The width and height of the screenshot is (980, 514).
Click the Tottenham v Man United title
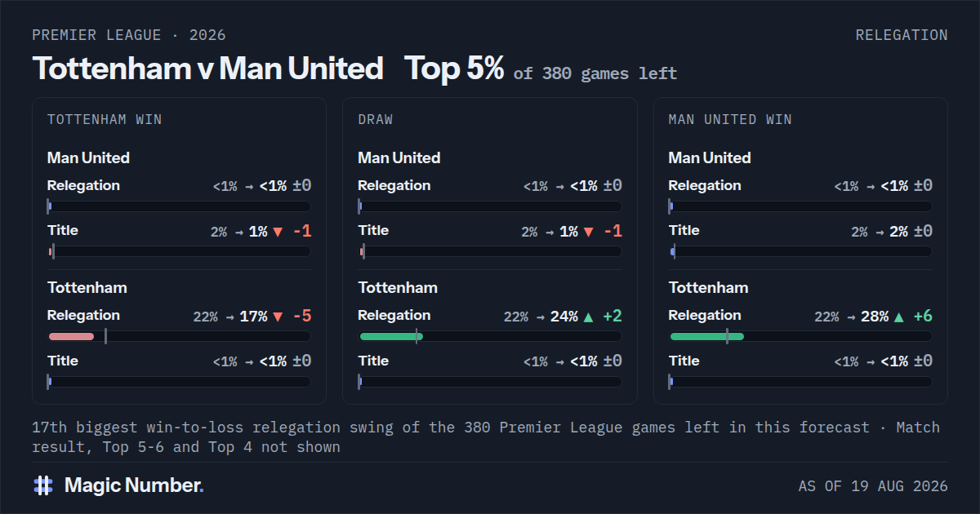click(x=207, y=69)
